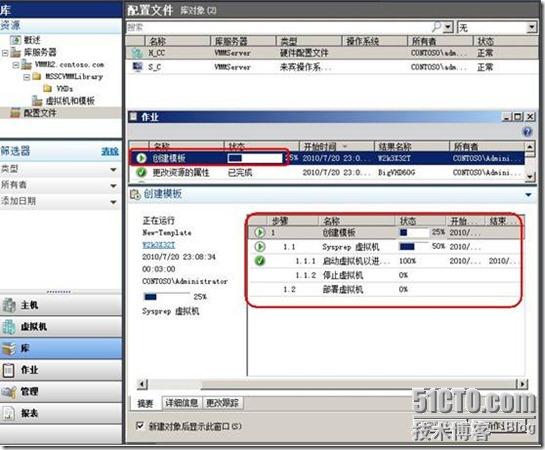This screenshot has width=545, height=450.
Task: Switch to the 详细信息 tab
Action: tap(181, 403)
